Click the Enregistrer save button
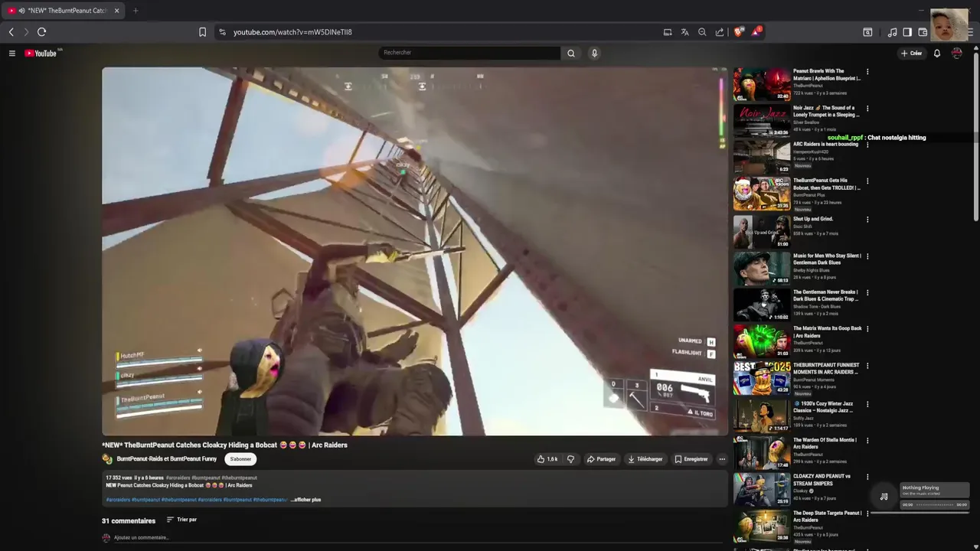The height and width of the screenshot is (551, 980). coord(691,459)
